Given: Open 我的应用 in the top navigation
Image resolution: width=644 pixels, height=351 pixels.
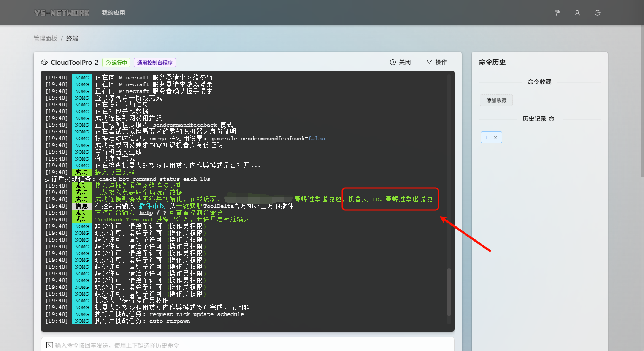Looking at the screenshot, I should pyautogui.click(x=113, y=13).
